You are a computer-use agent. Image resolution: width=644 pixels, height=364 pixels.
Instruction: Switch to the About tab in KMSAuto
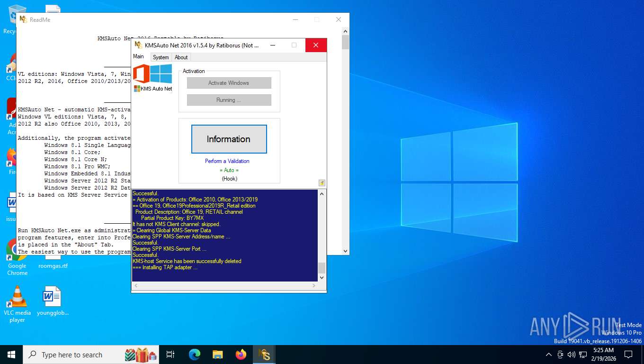click(181, 57)
